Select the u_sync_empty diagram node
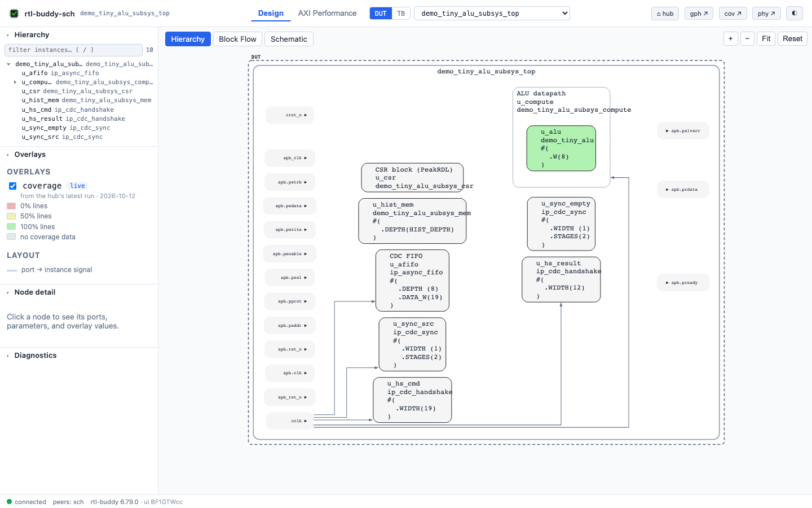Image resolution: width=812 pixels, height=508 pixels. click(x=561, y=224)
